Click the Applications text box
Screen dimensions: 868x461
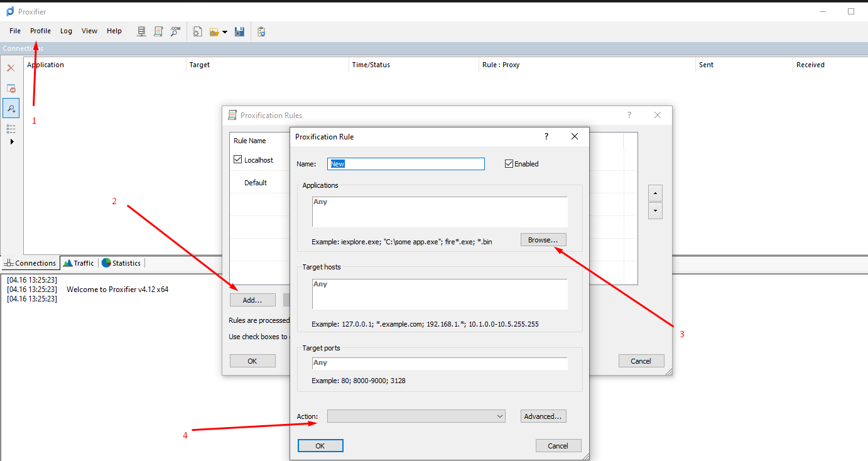[x=440, y=212]
